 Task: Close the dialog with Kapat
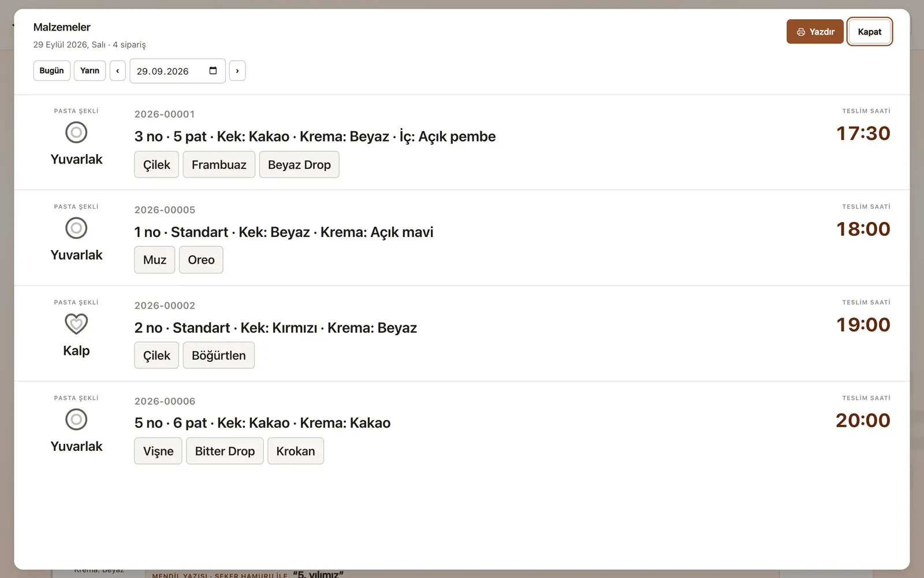[869, 32]
